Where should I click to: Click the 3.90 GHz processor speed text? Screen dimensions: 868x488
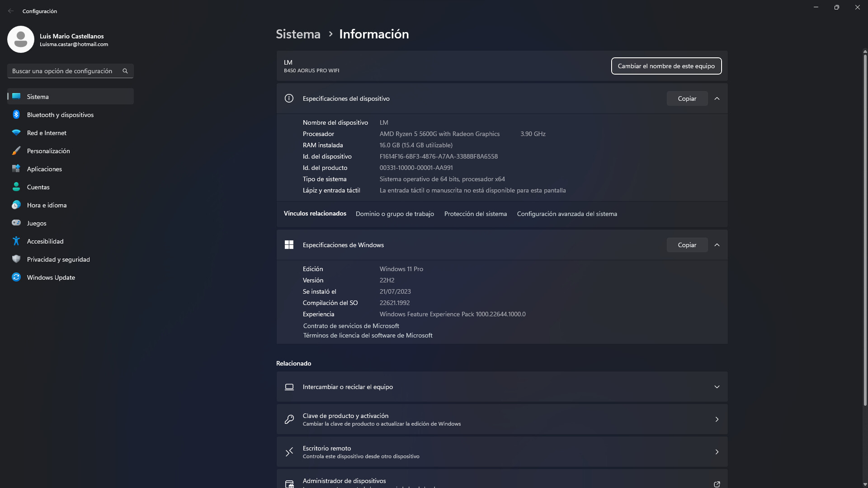(533, 134)
